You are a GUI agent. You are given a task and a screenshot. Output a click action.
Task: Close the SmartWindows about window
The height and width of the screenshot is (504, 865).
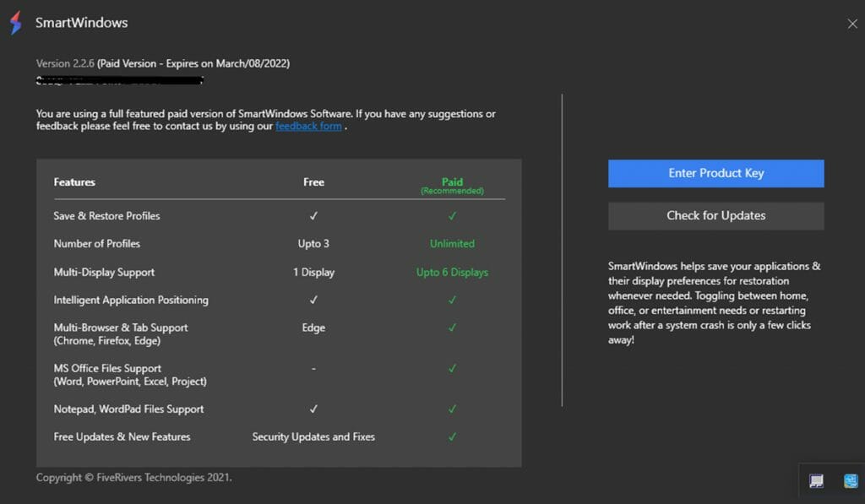pos(851,24)
